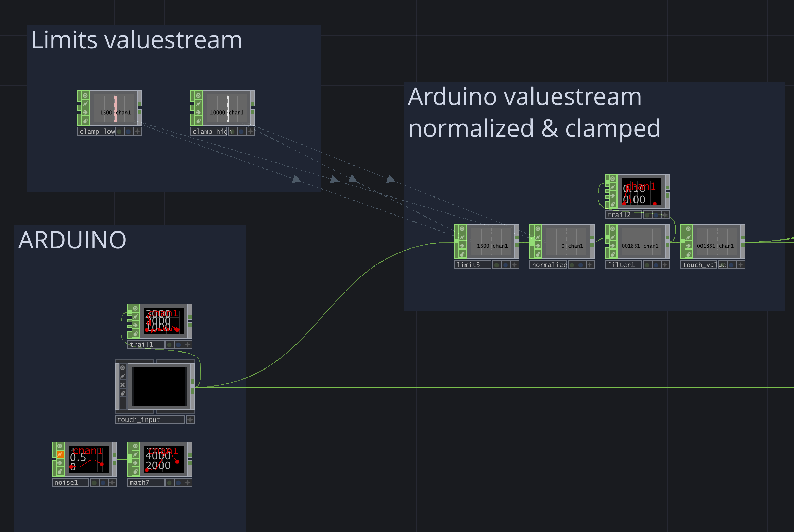Lock the trail2 operator
The width and height of the screenshot is (794, 532).
click(613, 204)
